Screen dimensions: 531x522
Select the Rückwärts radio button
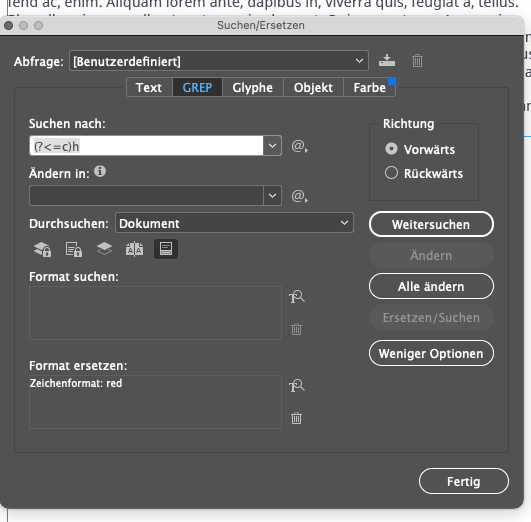click(x=391, y=173)
